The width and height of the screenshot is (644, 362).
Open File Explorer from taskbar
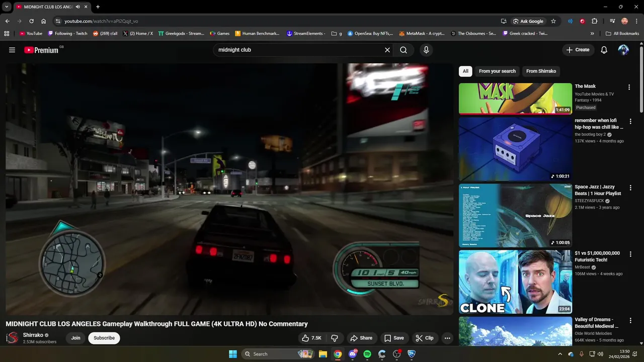click(323, 354)
